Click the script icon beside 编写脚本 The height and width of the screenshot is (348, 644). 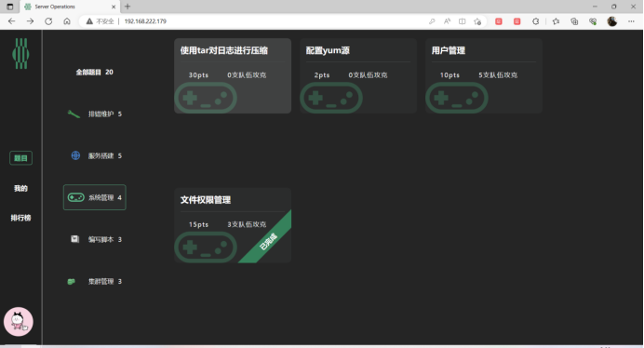[x=74, y=239]
